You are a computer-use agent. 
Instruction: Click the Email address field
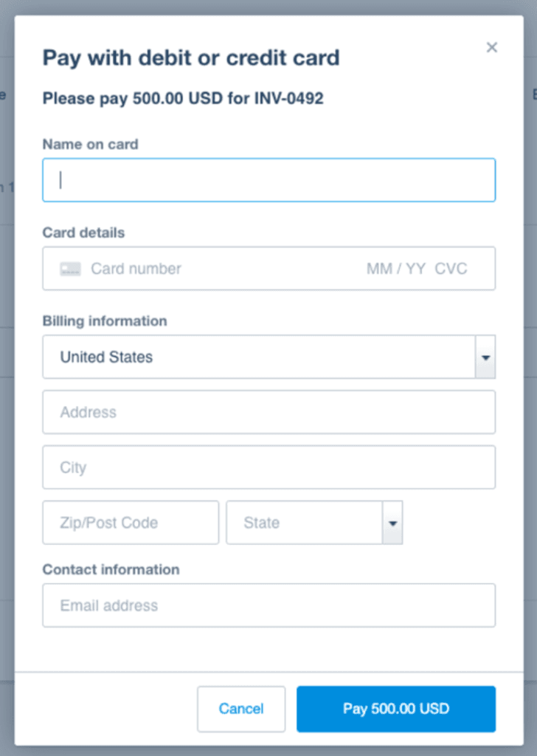click(x=268, y=605)
